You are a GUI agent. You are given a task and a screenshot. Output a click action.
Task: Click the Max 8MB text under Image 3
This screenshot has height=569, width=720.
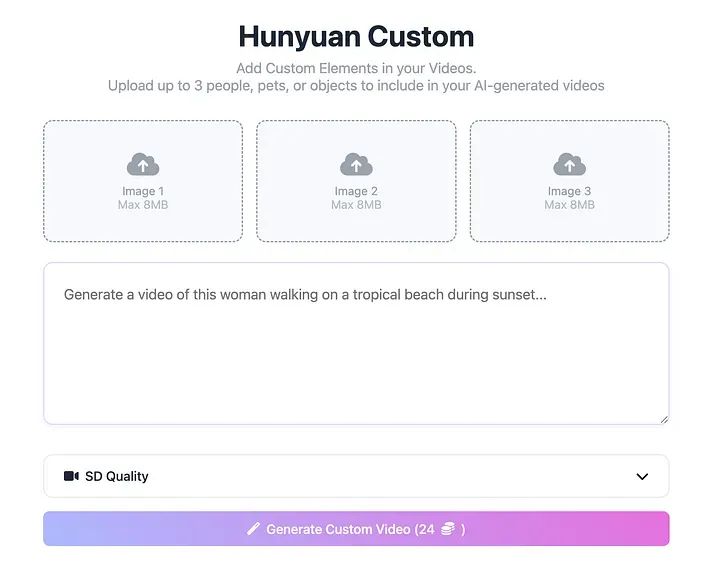point(569,205)
